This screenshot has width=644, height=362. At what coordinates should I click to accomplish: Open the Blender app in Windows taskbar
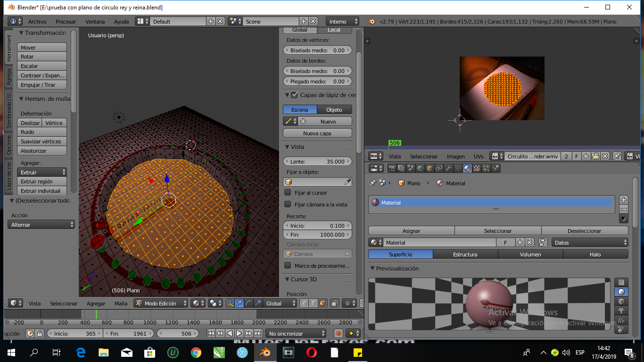click(265, 352)
